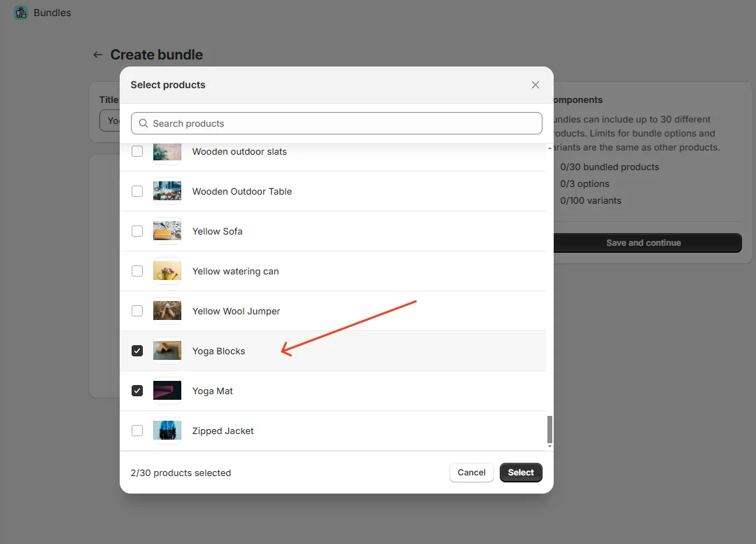Confirm selection with the Select button
Screen dimensions: 756x544
(x=521, y=473)
